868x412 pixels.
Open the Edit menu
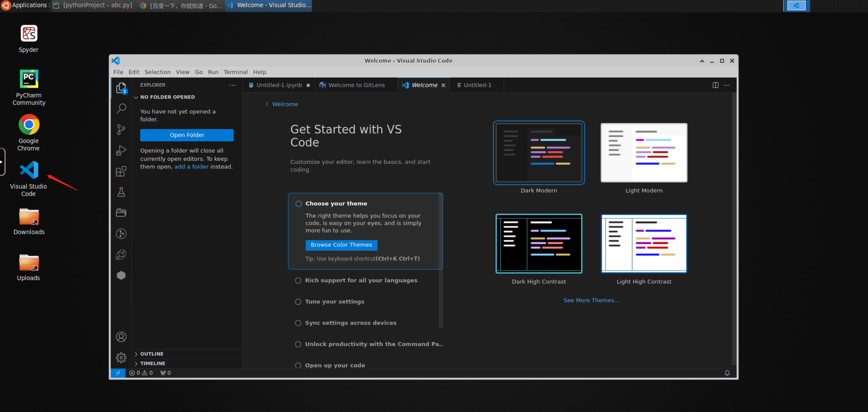134,72
